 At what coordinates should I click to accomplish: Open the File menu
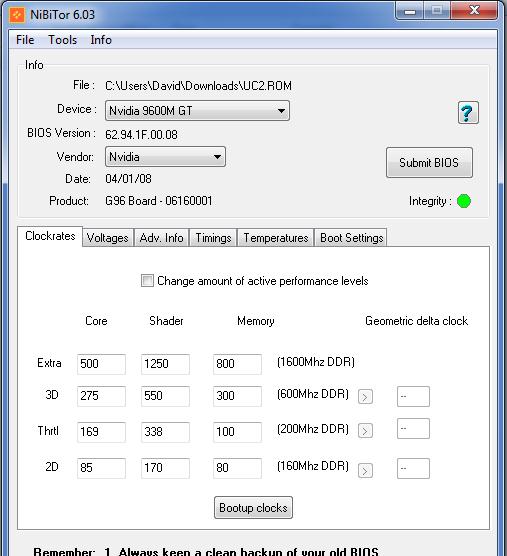point(25,40)
